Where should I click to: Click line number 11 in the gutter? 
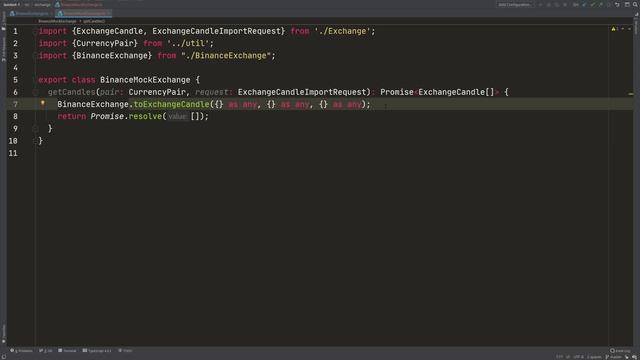click(13, 153)
